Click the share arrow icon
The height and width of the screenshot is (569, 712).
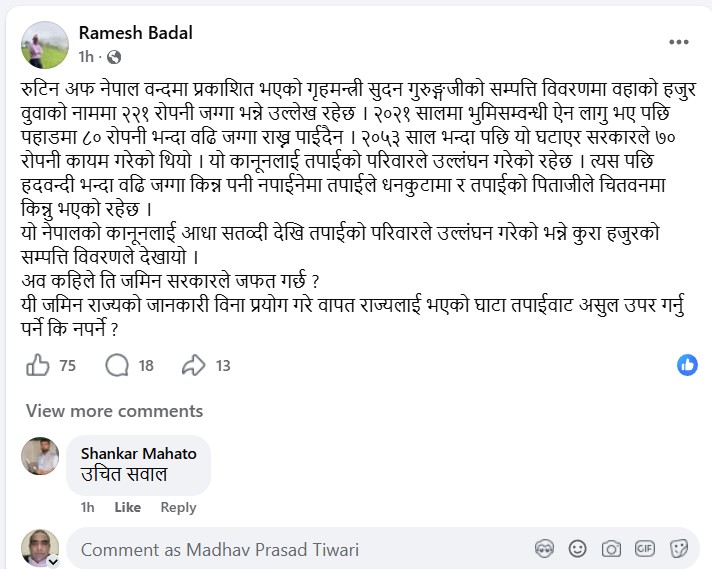point(193,366)
